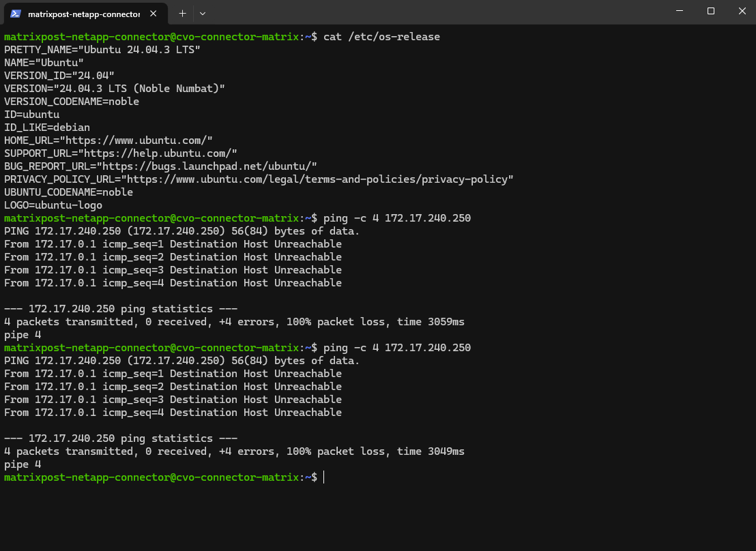Open the Ubuntu privacy-policy URL
The height and width of the screenshot is (551, 756).
point(317,179)
